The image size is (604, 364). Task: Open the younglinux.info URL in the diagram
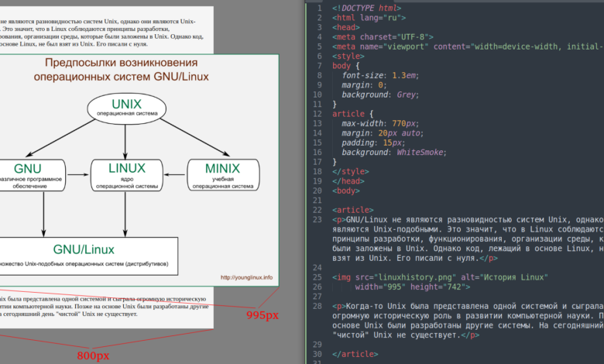(246, 277)
